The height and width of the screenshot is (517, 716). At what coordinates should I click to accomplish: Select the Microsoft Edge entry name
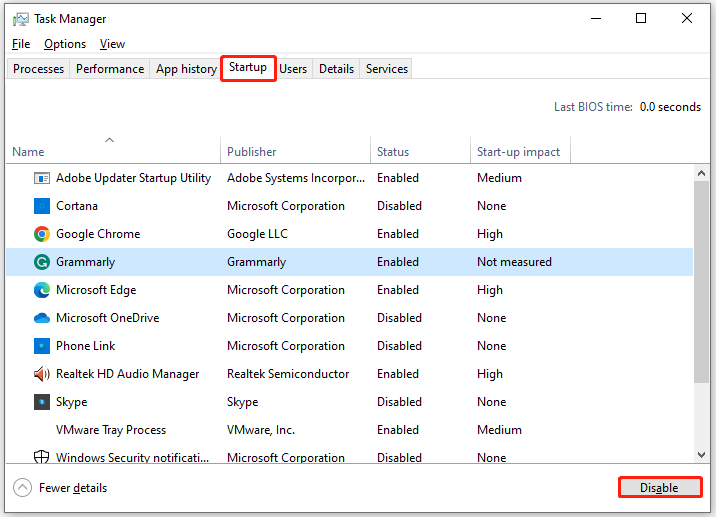96,290
